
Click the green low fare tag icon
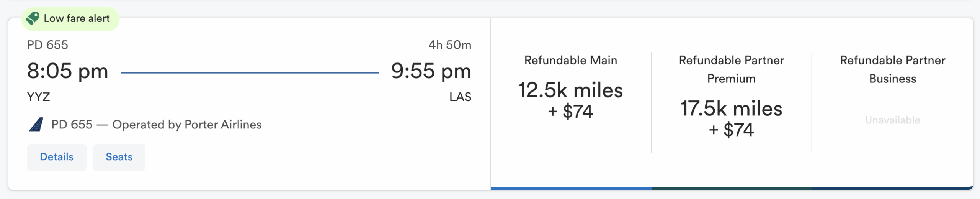point(33,18)
